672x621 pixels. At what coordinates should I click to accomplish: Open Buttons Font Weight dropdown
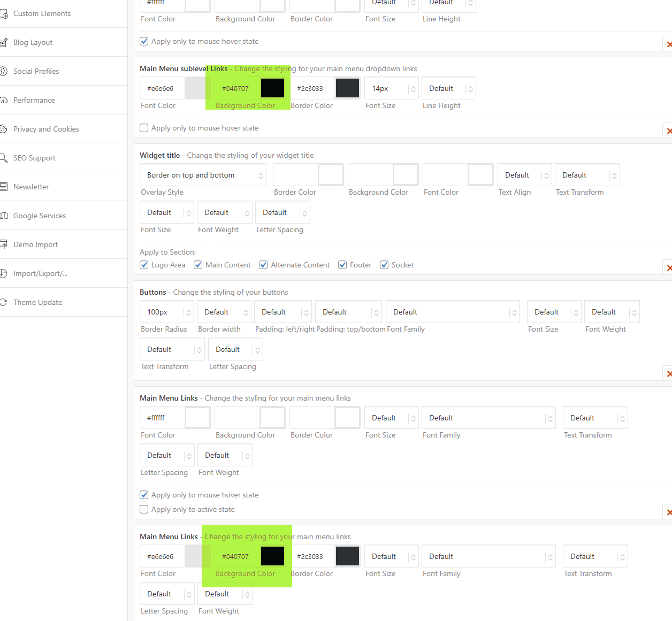[x=612, y=312]
